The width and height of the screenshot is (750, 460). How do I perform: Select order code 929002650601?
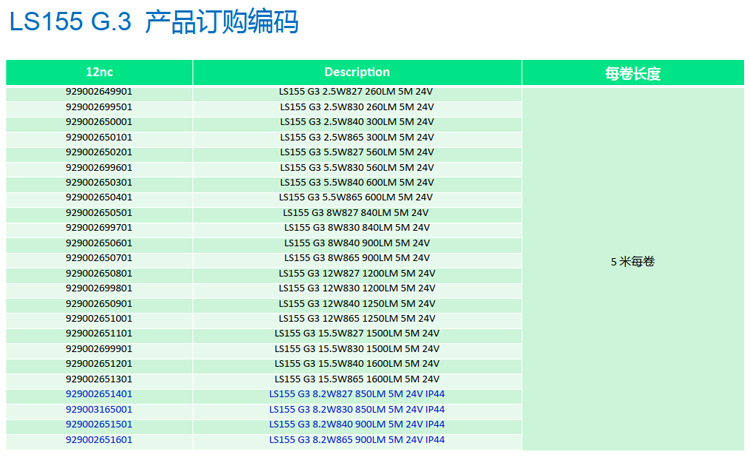click(99, 243)
